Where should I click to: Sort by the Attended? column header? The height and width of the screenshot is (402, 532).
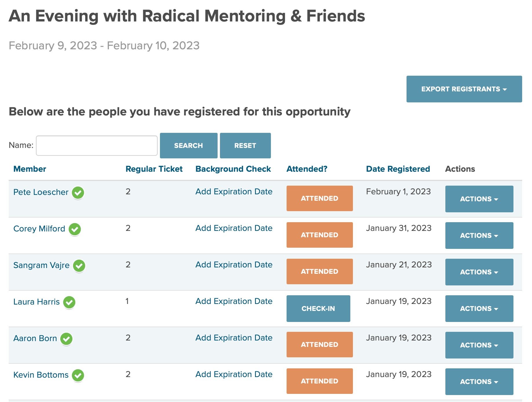[x=307, y=169]
